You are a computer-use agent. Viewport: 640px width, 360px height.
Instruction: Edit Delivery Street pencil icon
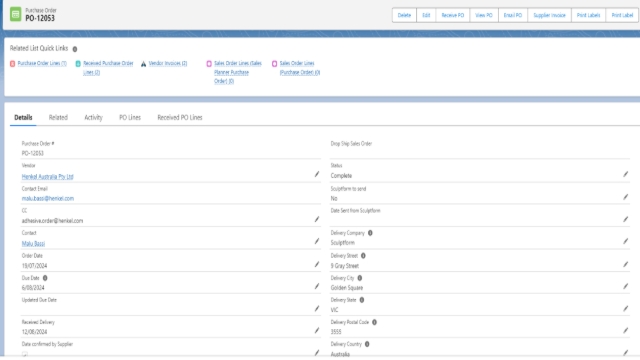click(x=625, y=264)
